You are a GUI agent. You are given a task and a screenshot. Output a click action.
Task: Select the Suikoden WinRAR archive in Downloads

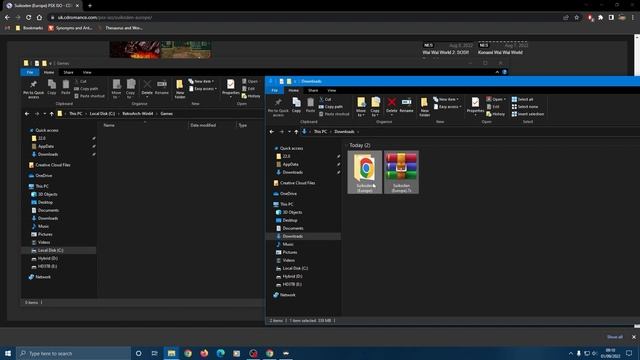[401, 172]
